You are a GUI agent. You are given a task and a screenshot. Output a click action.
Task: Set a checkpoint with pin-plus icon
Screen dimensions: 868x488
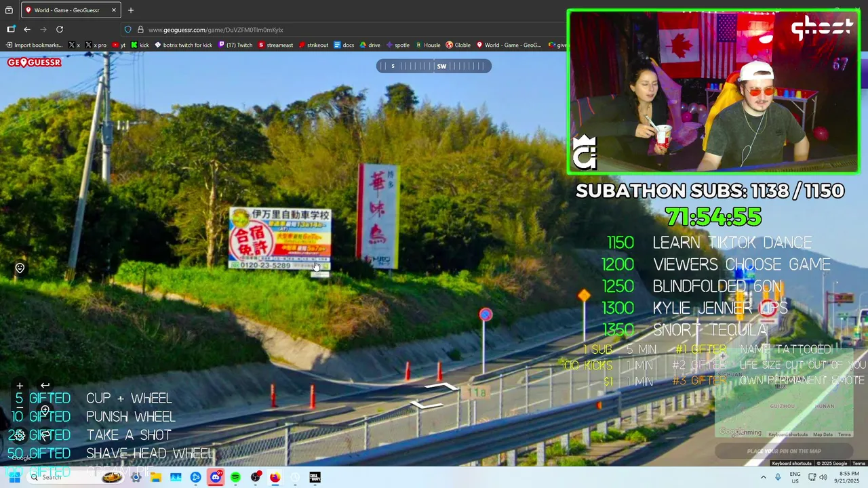pos(45,410)
